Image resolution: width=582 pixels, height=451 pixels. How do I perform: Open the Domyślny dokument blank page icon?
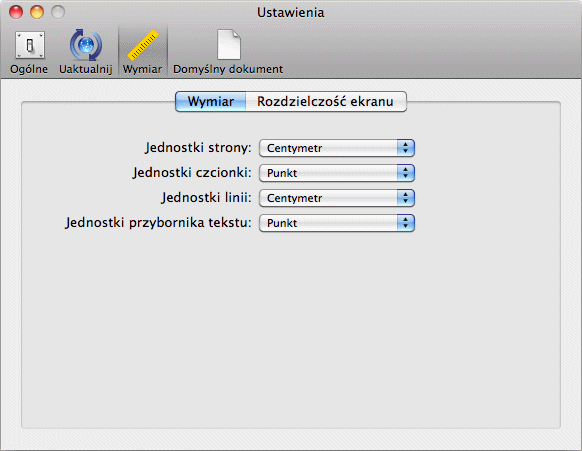(x=229, y=45)
